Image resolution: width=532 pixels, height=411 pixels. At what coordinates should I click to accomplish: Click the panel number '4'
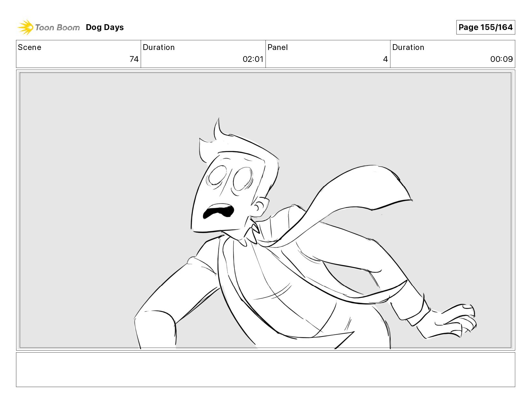point(385,59)
